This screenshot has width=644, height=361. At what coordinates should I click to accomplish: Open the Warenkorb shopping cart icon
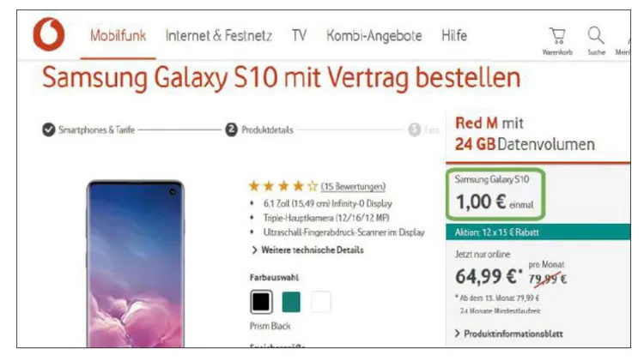(557, 36)
